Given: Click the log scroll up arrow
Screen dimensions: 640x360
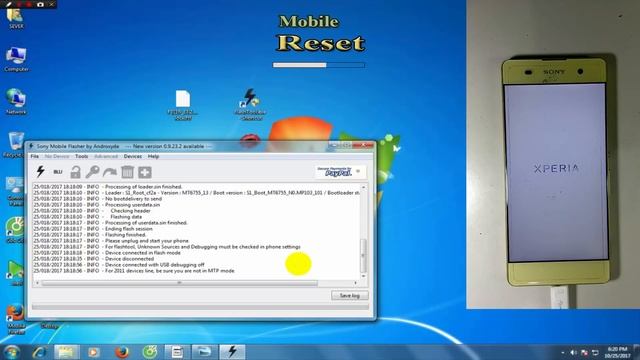Looking at the screenshot, I should click(x=363, y=187).
